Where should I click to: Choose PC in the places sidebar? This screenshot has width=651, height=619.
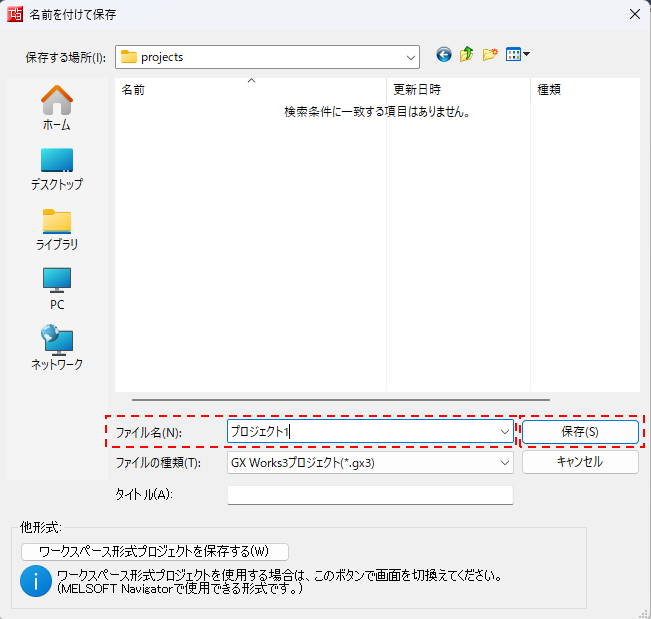pyautogui.click(x=56, y=288)
